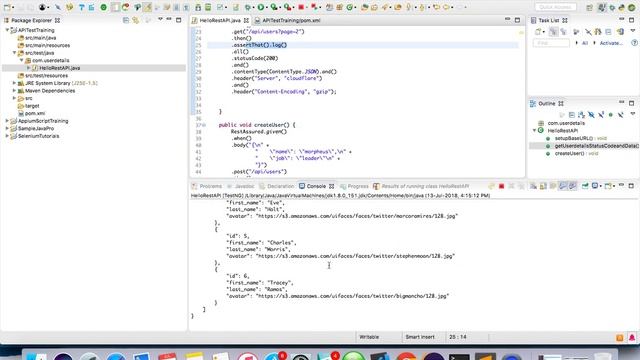Image resolution: width=640 pixels, height=360 pixels.
Task: Click Link with Editor icon in Package Explorer
Action: [x=136, y=20]
